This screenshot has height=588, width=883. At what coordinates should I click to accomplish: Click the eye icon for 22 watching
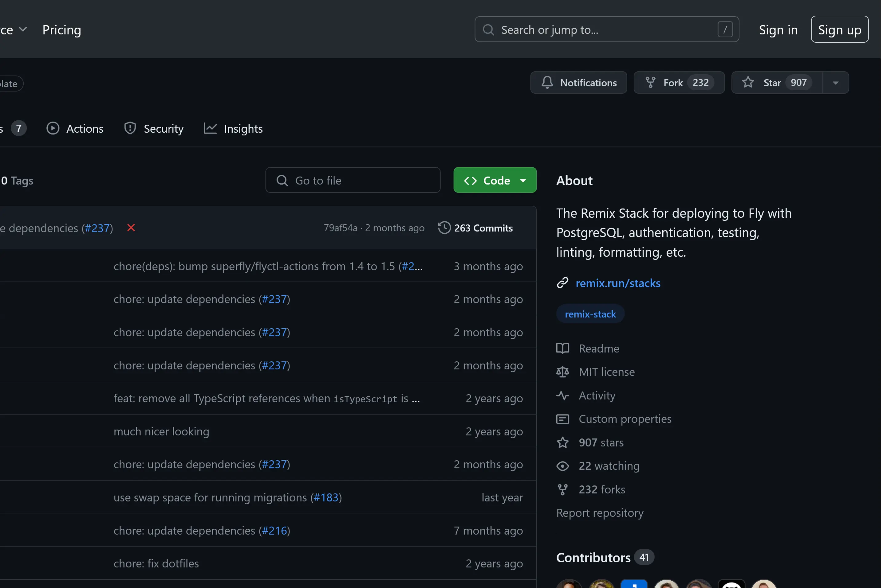[x=562, y=466]
